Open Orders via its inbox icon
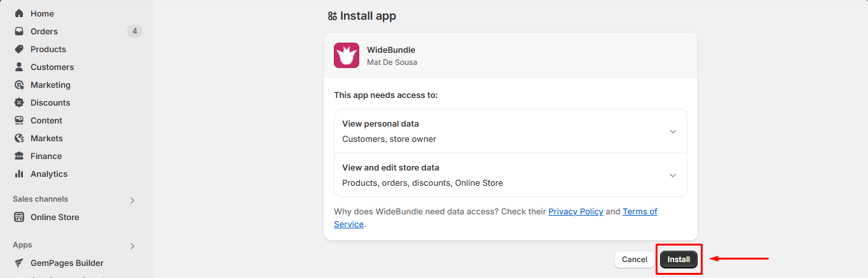This screenshot has height=278, width=868. tap(19, 31)
